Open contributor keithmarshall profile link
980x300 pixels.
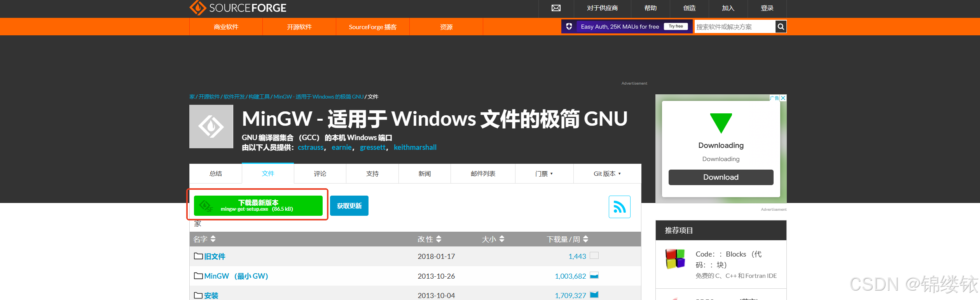415,147
